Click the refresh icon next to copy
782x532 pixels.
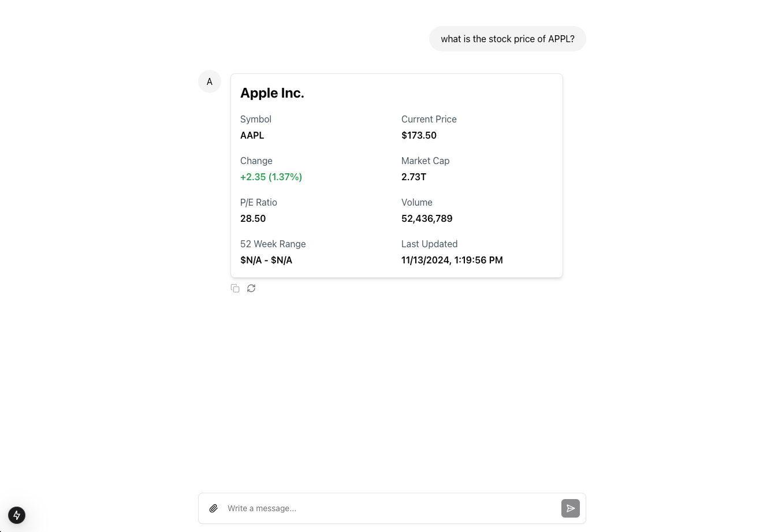(x=251, y=288)
